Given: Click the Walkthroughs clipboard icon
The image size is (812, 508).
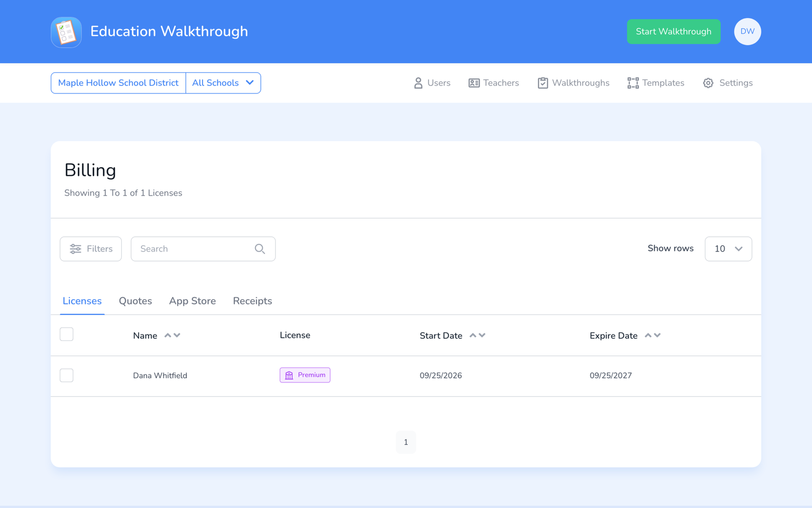Looking at the screenshot, I should click(543, 83).
